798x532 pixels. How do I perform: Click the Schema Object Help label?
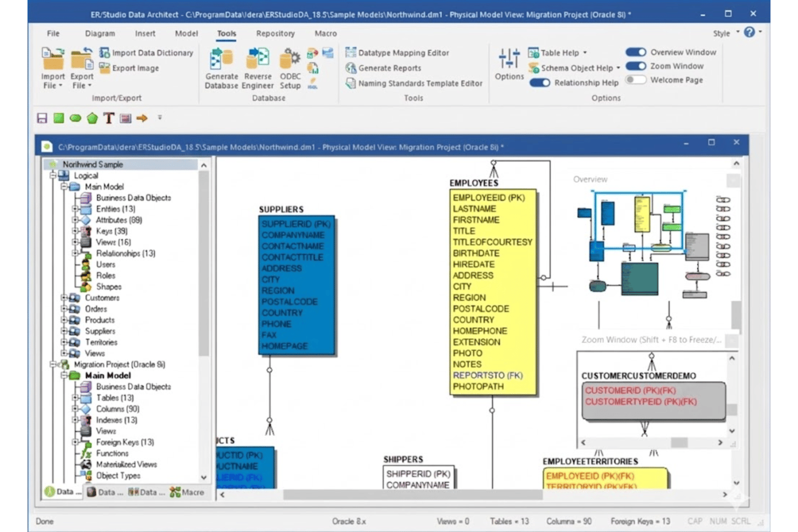coord(577,68)
